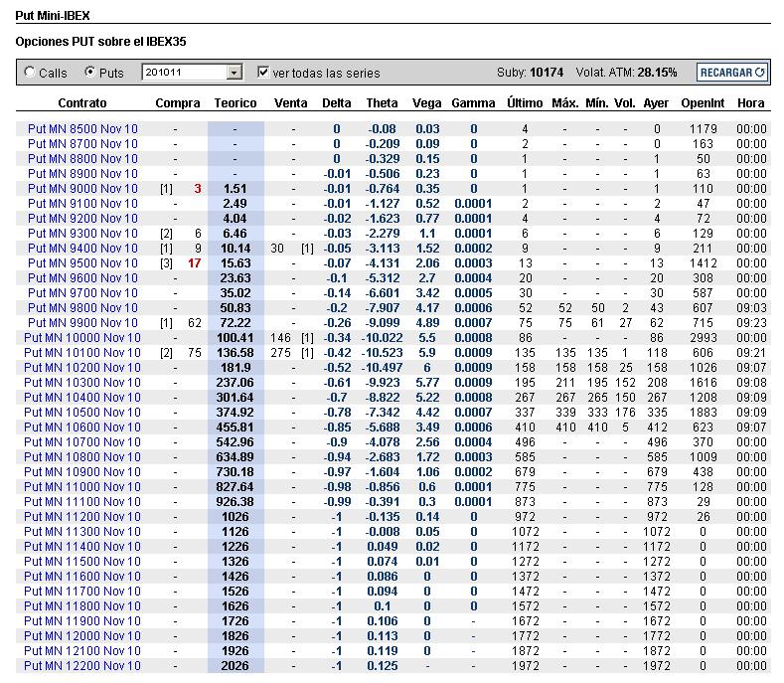Open contract Put MN 10400 Nov 10

[x=82, y=398]
